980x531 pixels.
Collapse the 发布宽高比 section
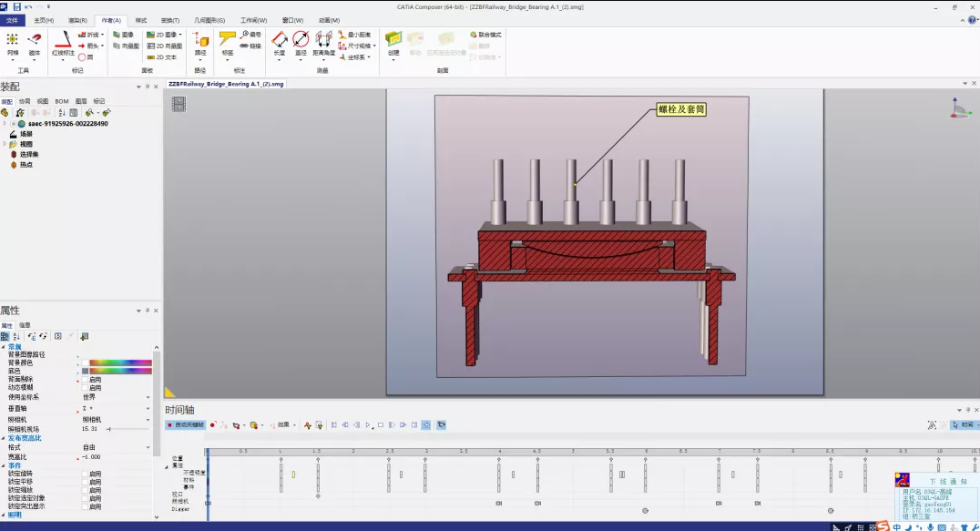(3, 438)
